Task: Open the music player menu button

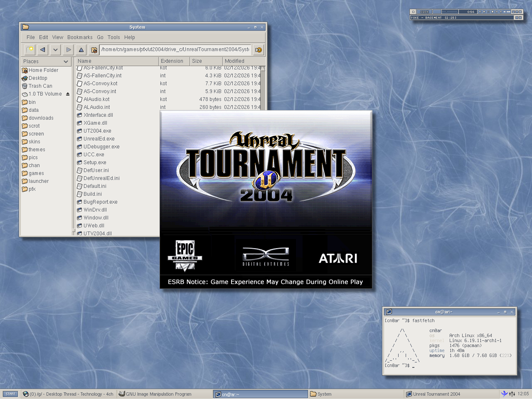Action: click(x=413, y=12)
